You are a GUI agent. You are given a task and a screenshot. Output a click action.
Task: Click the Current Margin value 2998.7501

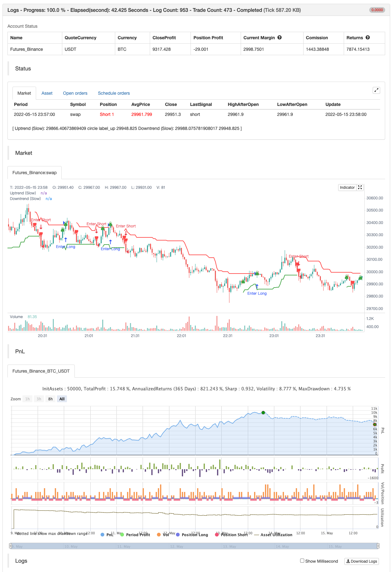(254, 49)
